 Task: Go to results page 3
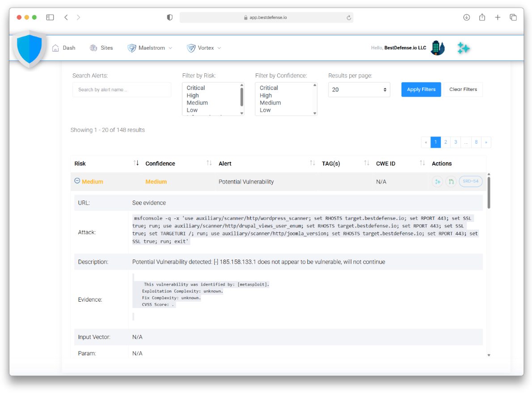(x=456, y=142)
